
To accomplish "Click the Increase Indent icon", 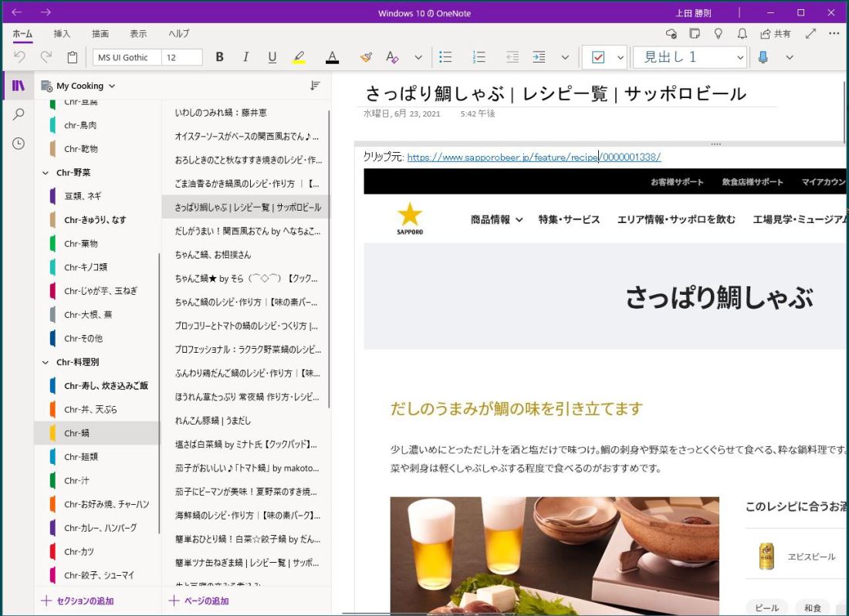I will point(539,57).
